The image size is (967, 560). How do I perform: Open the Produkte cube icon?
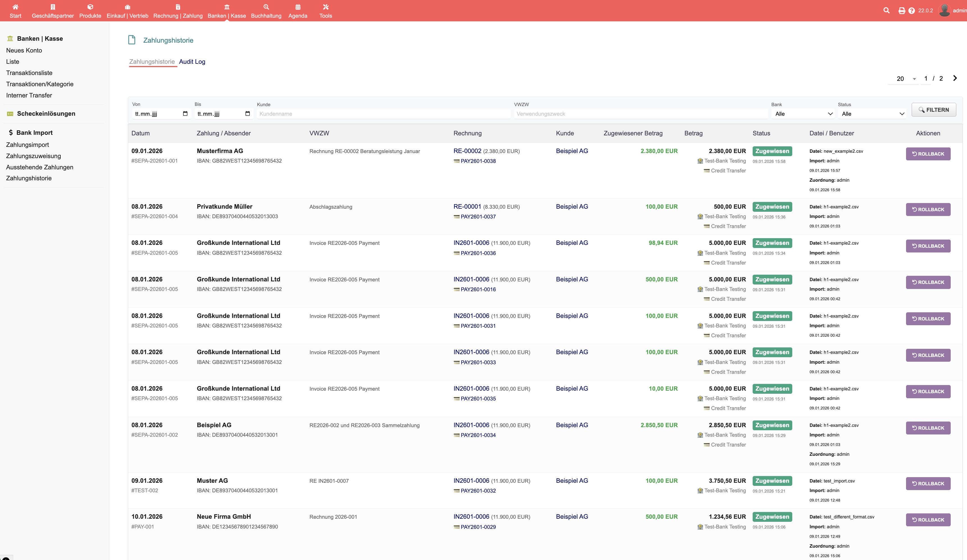point(90,7)
